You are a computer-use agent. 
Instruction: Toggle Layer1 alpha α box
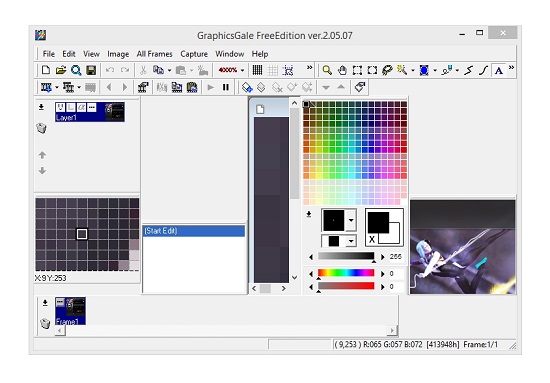[81, 107]
